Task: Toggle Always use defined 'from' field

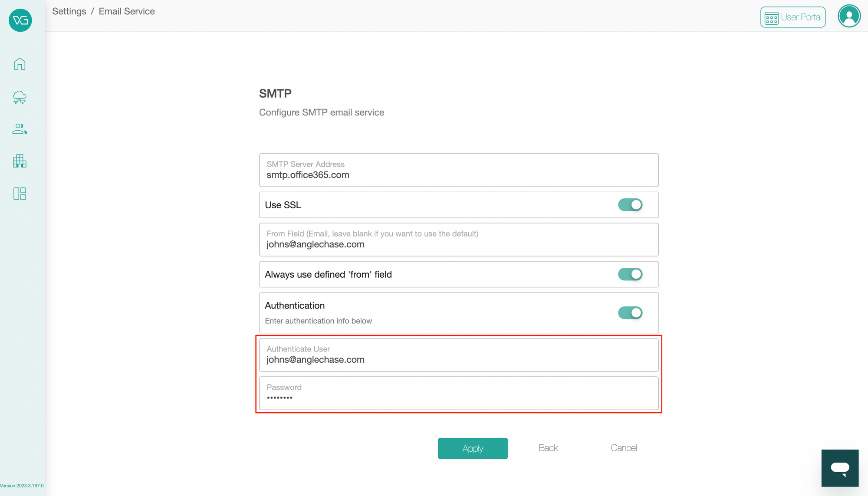Action: coord(630,274)
